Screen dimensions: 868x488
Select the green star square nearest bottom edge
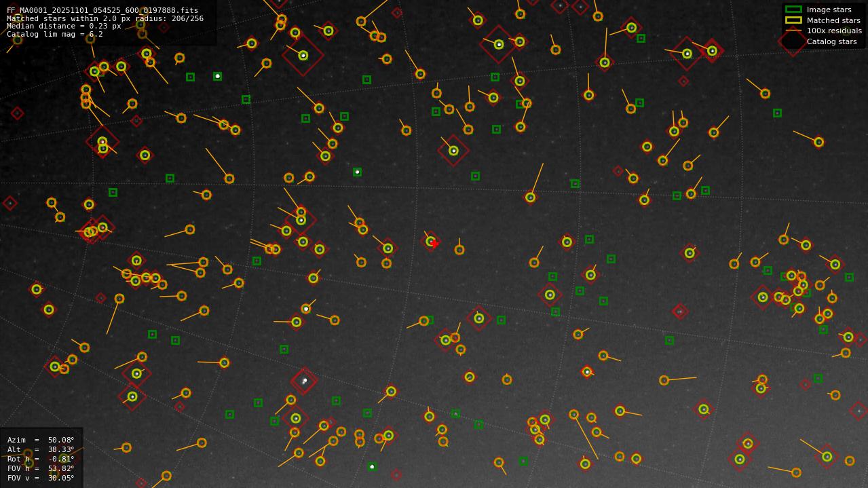click(x=372, y=467)
